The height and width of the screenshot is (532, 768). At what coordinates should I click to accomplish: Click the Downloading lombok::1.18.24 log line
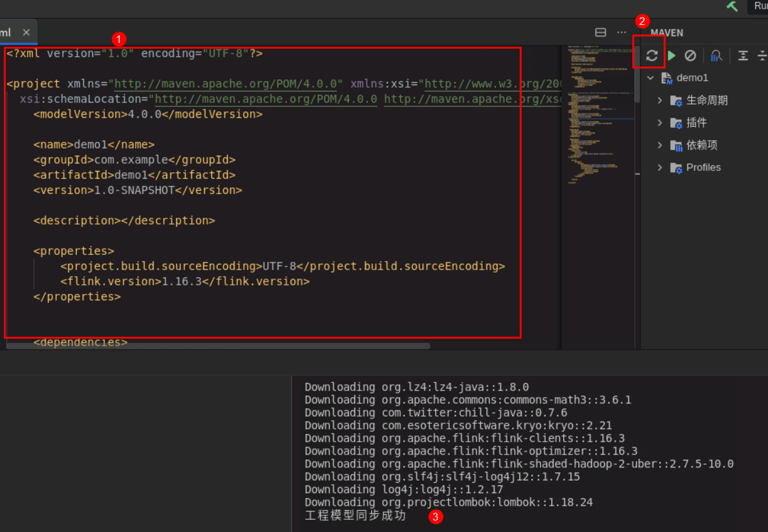click(449, 503)
